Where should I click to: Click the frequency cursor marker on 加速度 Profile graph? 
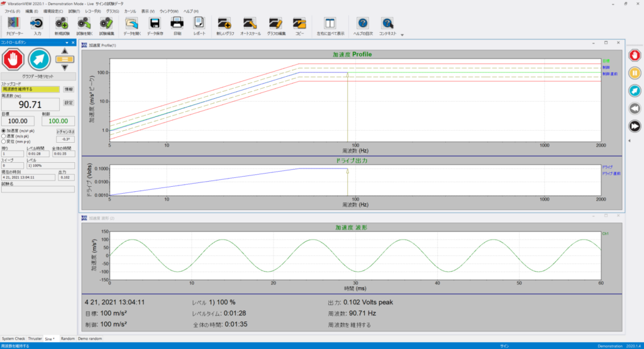coord(347,75)
